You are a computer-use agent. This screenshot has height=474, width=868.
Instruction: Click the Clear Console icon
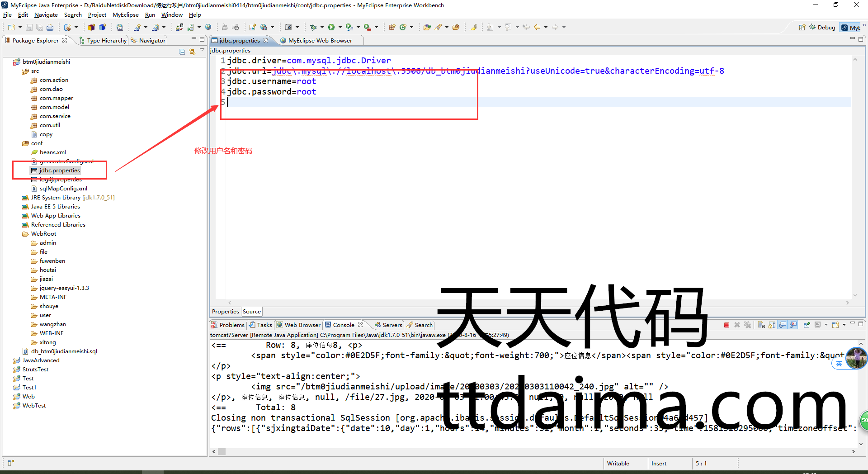(761, 325)
